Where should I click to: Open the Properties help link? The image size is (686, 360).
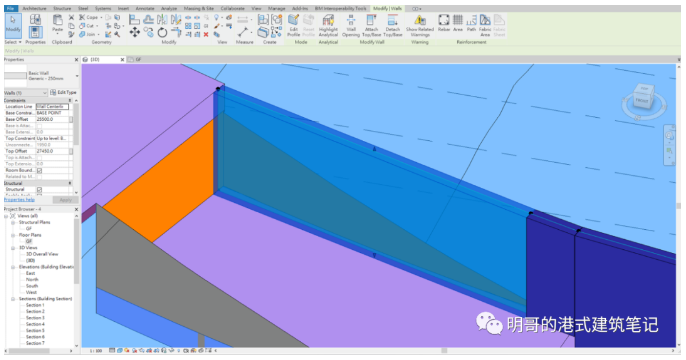tap(19, 200)
